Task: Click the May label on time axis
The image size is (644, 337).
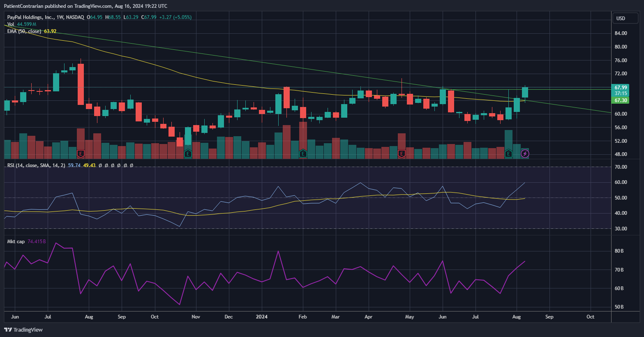Action: click(x=409, y=317)
